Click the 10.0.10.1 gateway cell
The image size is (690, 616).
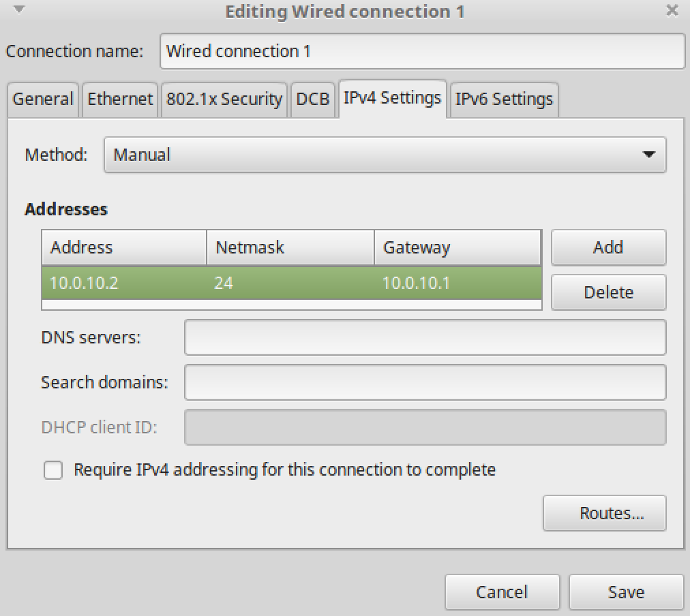point(416,283)
